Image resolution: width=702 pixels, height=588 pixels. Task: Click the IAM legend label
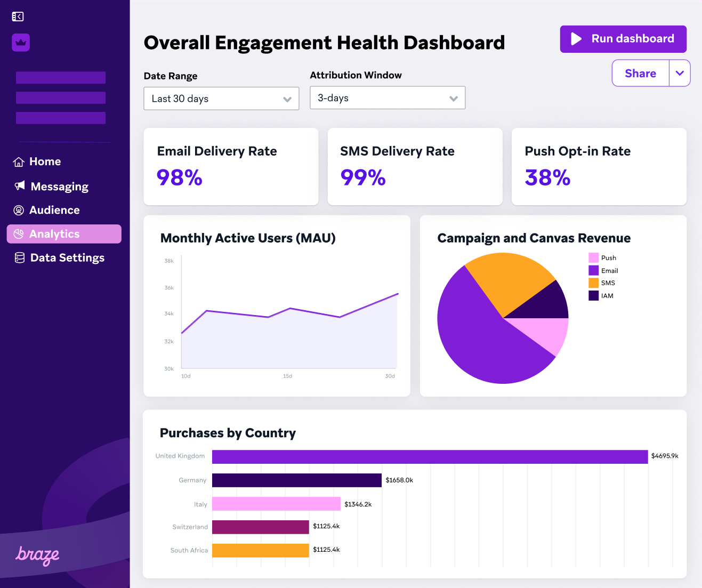pyautogui.click(x=607, y=296)
